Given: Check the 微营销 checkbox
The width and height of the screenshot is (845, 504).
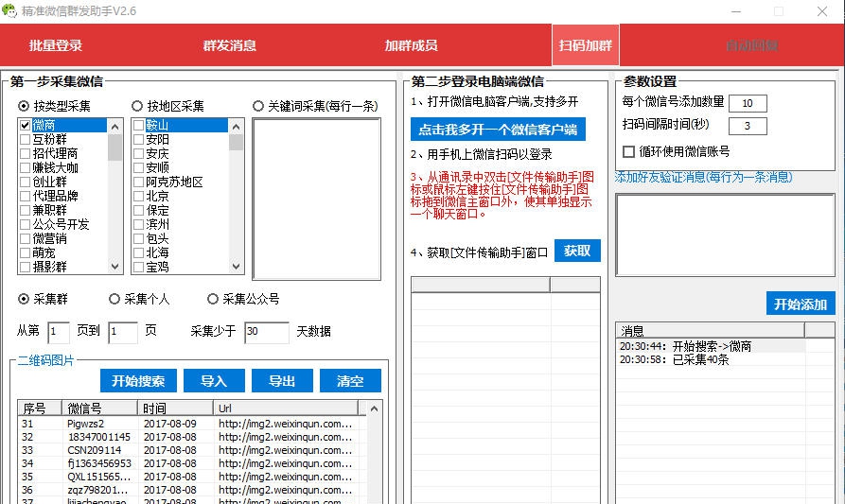Looking at the screenshot, I should (25, 238).
